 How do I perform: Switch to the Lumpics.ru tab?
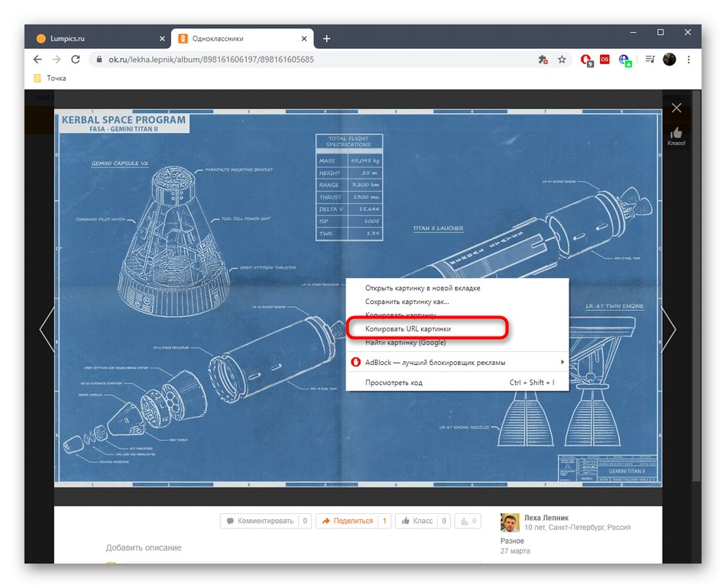point(100,39)
